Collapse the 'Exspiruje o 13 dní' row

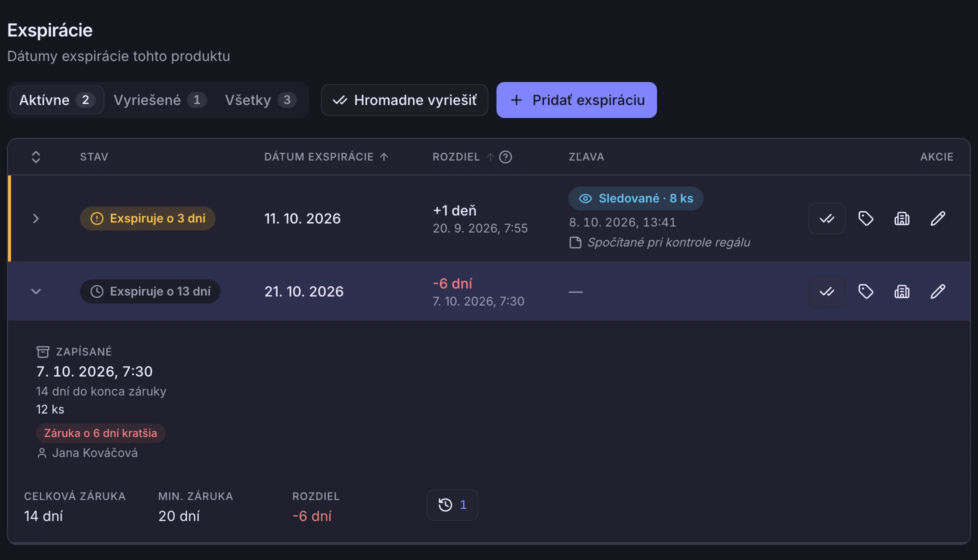coord(35,291)
